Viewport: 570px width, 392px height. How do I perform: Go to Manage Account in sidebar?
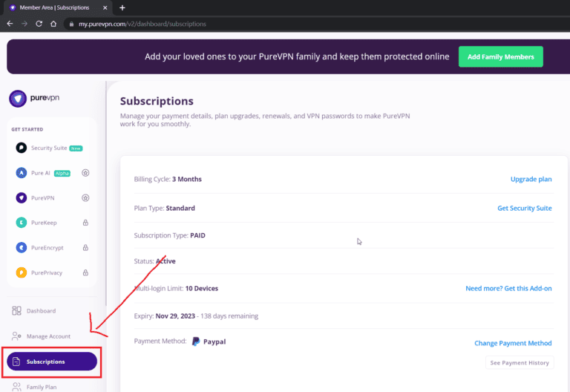[x=47, y=336]
